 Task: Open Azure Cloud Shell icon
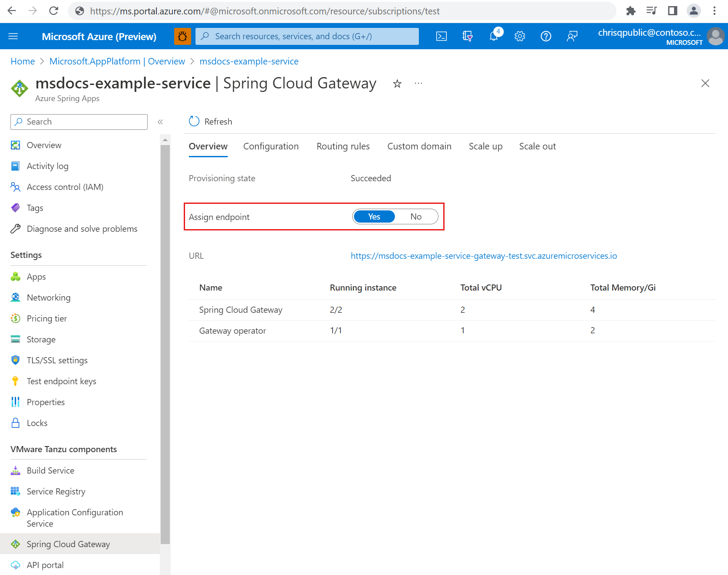441,36
